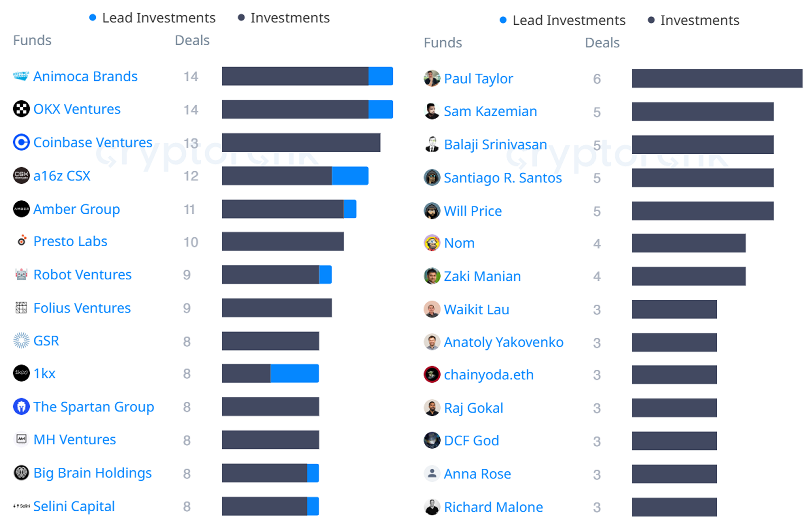
Task: Toggle left chart Investments legend
Action: [284, 18]
